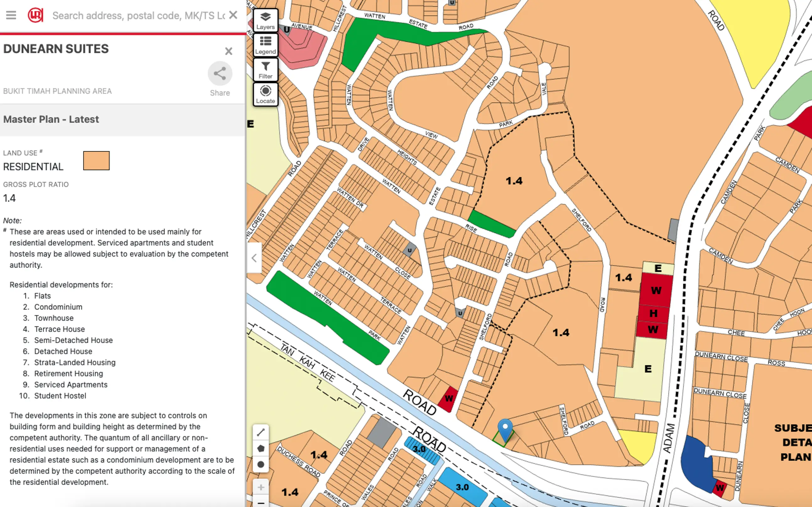Click the ADAM ROAD label
This screenshot has height=507, width=812.
(669, 438)
